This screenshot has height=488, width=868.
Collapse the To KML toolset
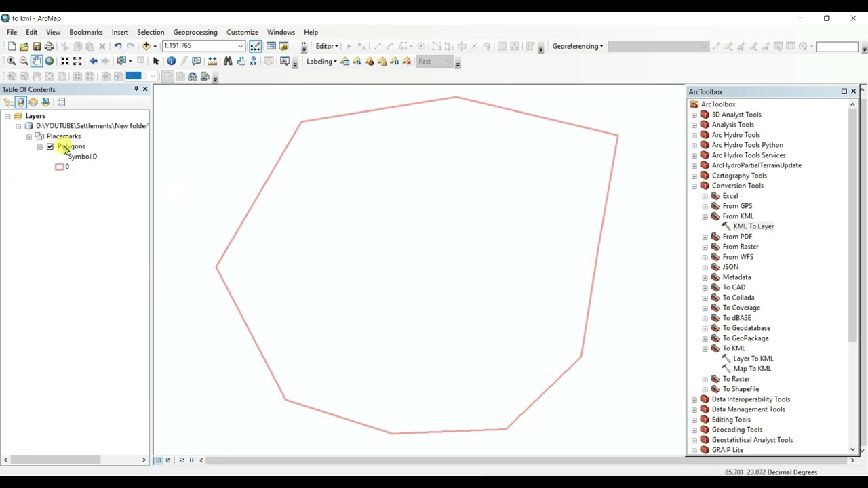[705, 348]
